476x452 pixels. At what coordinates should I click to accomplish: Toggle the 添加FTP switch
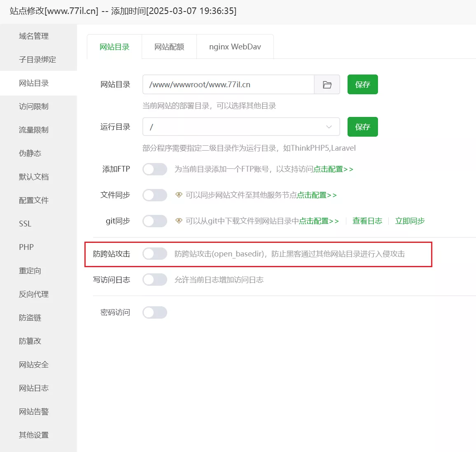click(x=155, y=169)
